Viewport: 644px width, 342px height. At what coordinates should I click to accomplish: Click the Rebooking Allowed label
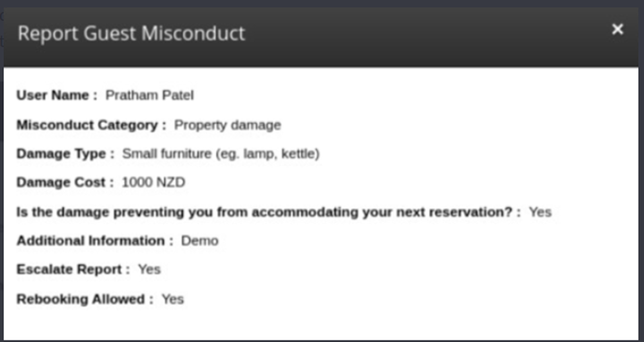point(80,299)
